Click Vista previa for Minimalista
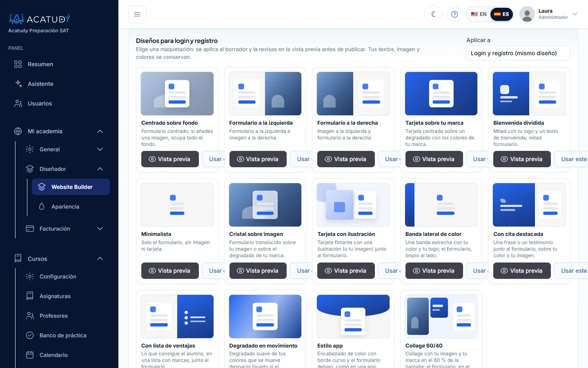This screenshot has height=368, width=588. coord(170,271)
